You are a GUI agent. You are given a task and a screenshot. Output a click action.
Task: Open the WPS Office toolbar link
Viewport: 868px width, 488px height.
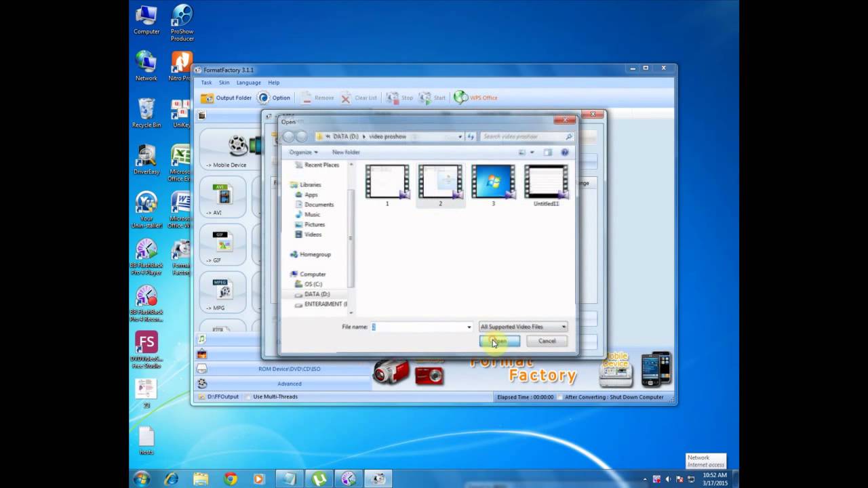click(x=475, y=98)
